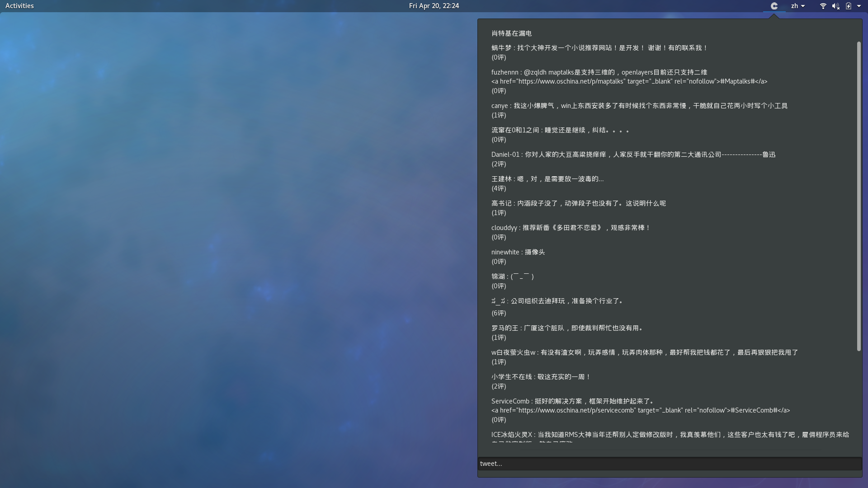Select the clouddyy tweet about 多田君不恋爱
Viewport: 868px width, 488px height.
pos(571,228)
